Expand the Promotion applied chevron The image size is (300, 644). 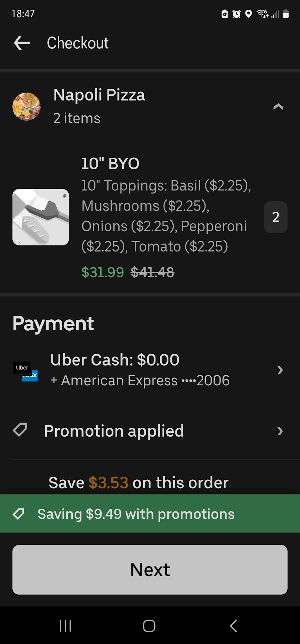pyautogui.click(x=280, y=431)
